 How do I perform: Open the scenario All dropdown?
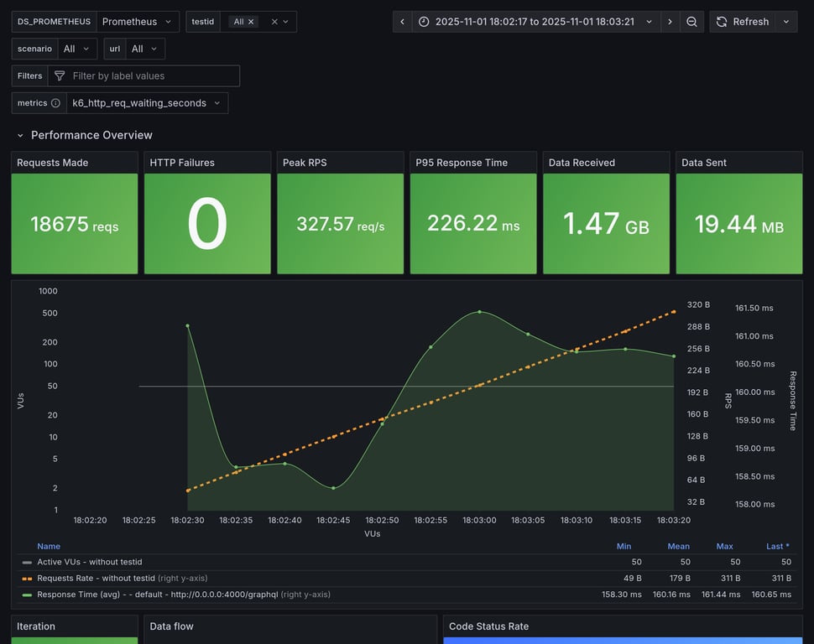coord(77,49)
